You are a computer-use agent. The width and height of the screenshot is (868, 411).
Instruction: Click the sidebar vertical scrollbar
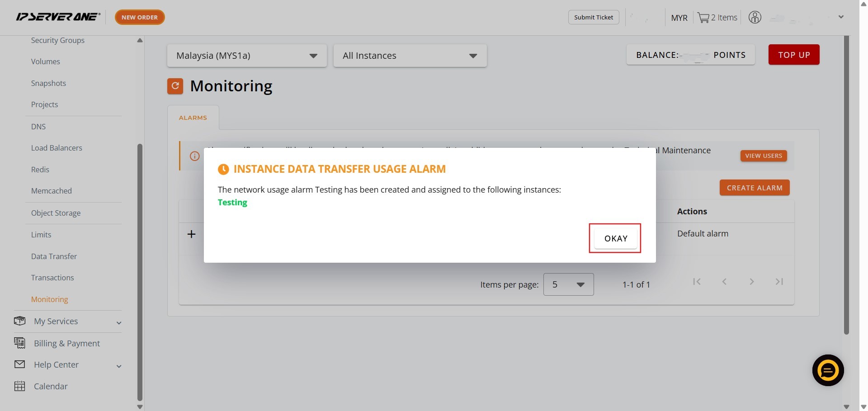(x=140, y=271)
